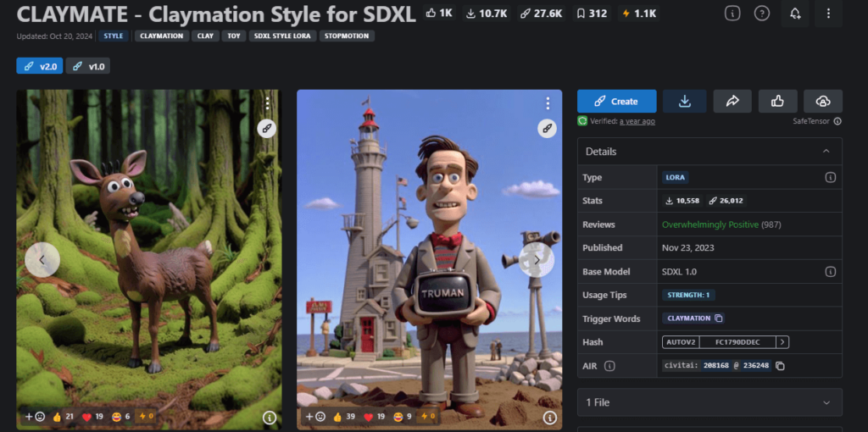Click the Overwhelmingly Positive reviews link

tap(710, 224)
